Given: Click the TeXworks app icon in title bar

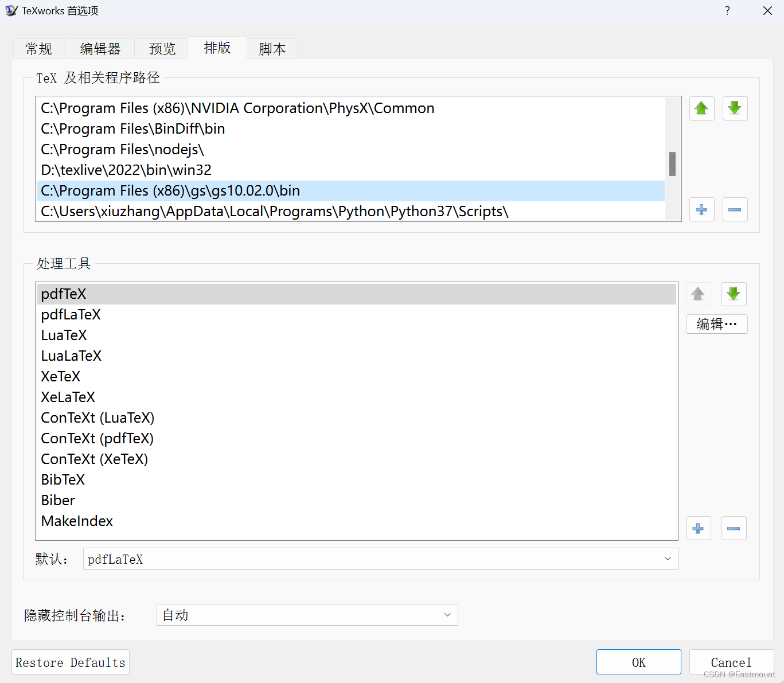Looking at the screenshot, I should pyautogui.click(x=11, y=10).
